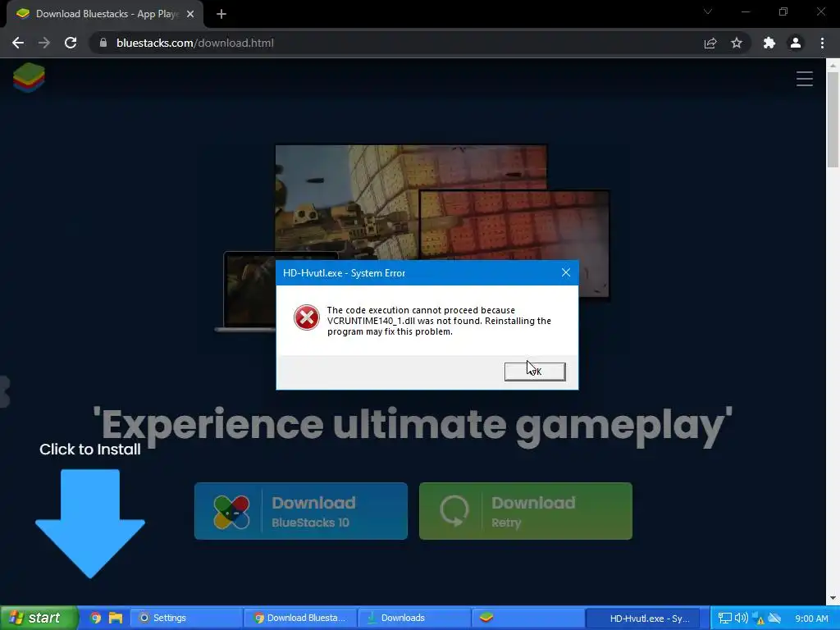Go back in Chrome browser
This screenshot has width=840, height=630.
click(x=18, y=43)
